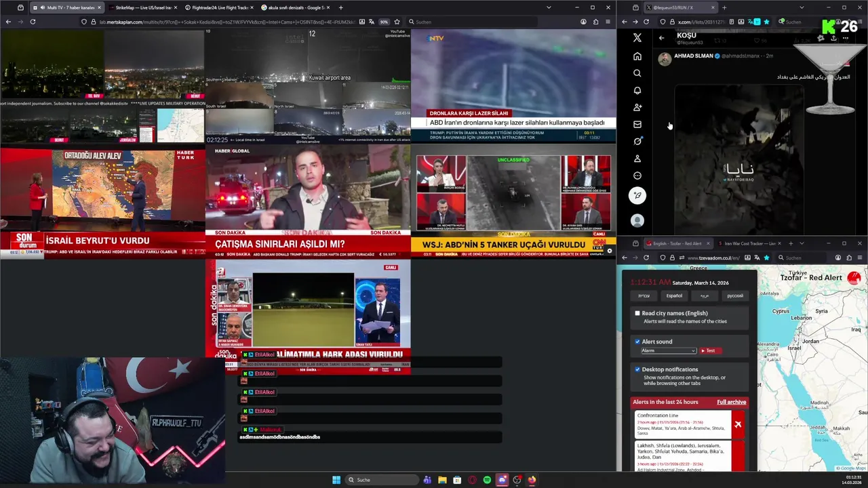Open the Full archive link
The image size is (868, 488).
coord(732,402)
